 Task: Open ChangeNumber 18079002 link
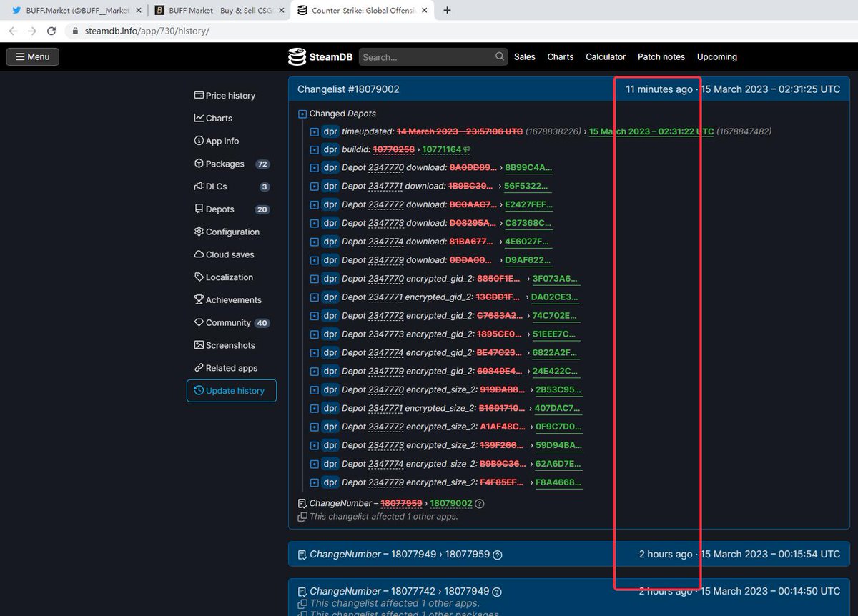point(451,504)
